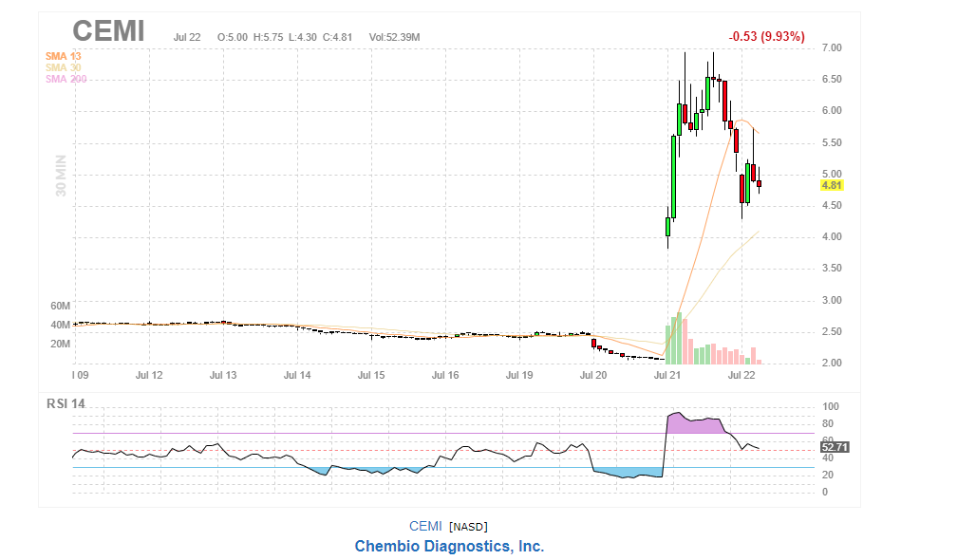This screenshot has width=976, height=560.
Task: Click the 7.00 price axis label
Action: (x=832, y=47)
